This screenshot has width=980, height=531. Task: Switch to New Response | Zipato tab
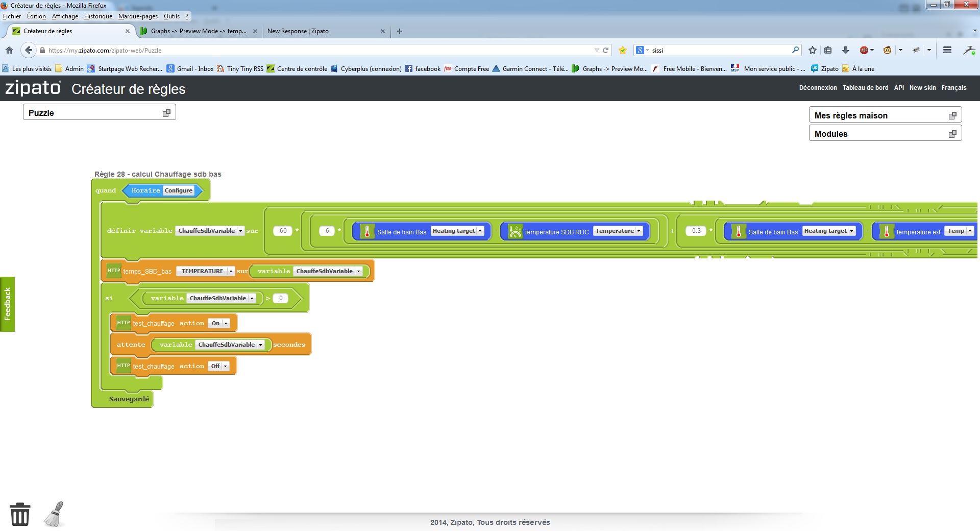click(298, 31)
